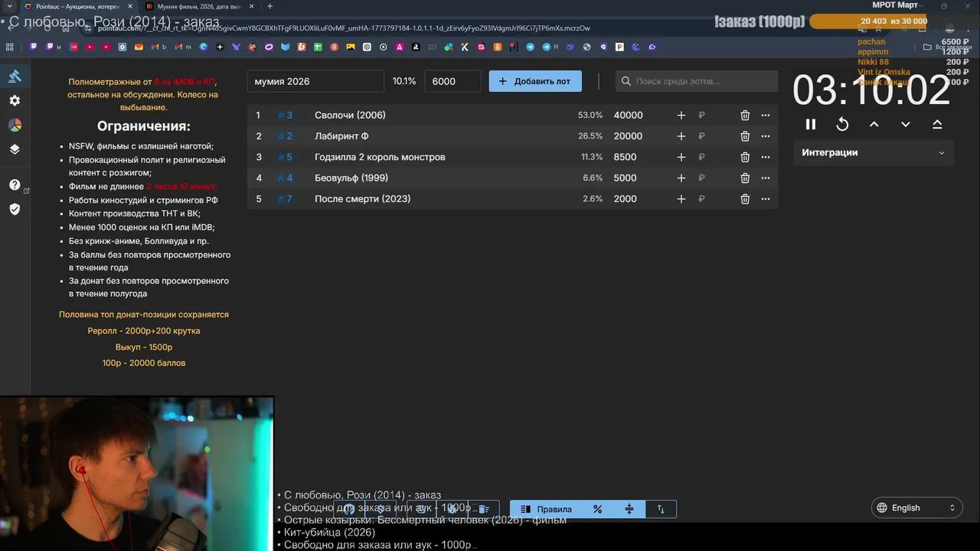The height and width of the screenshot is (551, 980).
Task: Click the double-up timer increase icon
Action: 937,124
